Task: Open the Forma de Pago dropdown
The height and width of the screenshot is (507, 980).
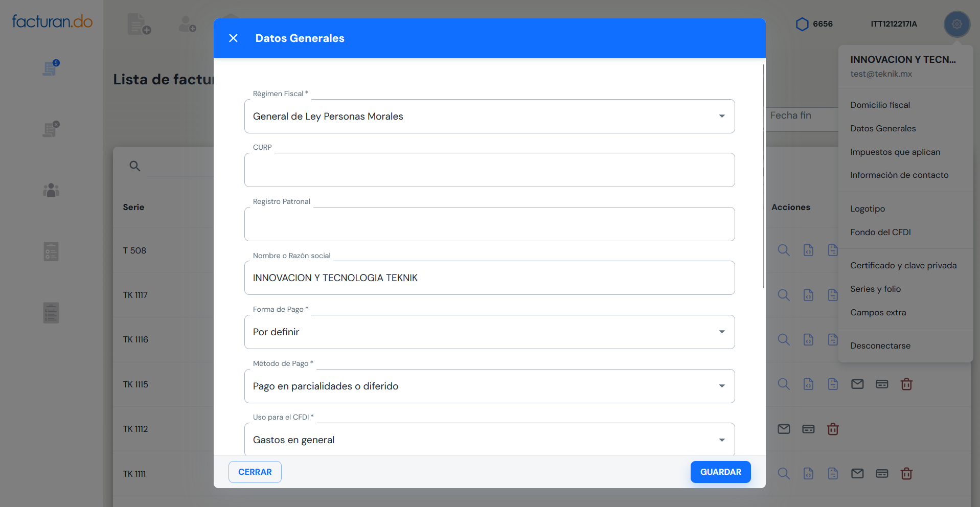Action: (x=721, y=332)
